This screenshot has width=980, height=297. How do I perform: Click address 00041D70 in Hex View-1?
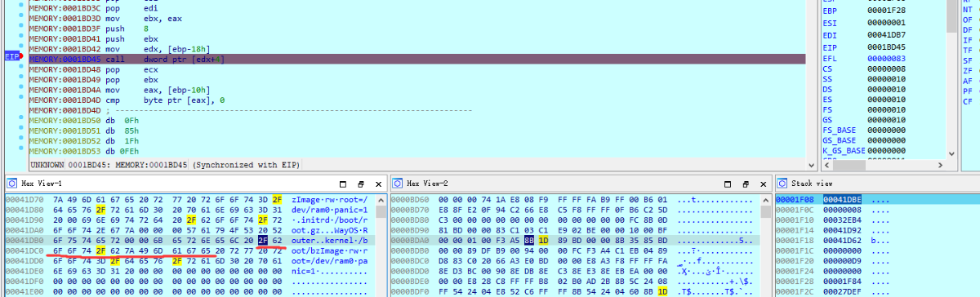pos(25,201)
